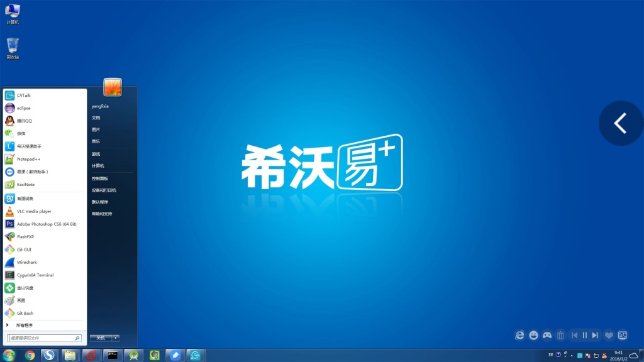This screenshot has width=644, height=362.
Task: Open the yanglixia personal folder
Action: (x=100, y=106)
